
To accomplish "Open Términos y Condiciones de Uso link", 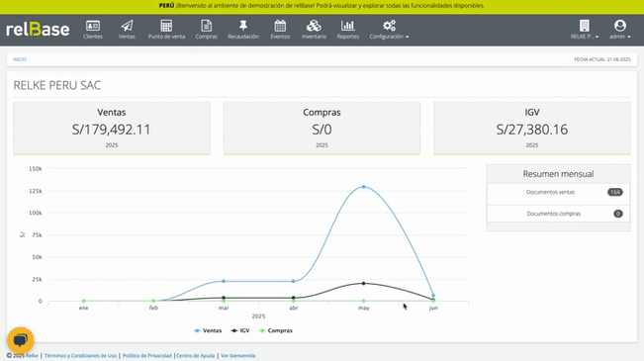I will [x=80, y=356].
